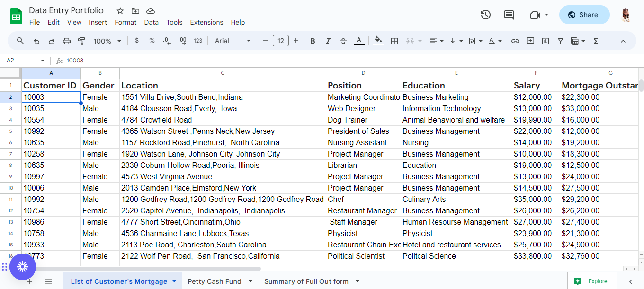This screenshot has height=289, width=644.
Task: Open the Help menu
Action: (238, 22)
